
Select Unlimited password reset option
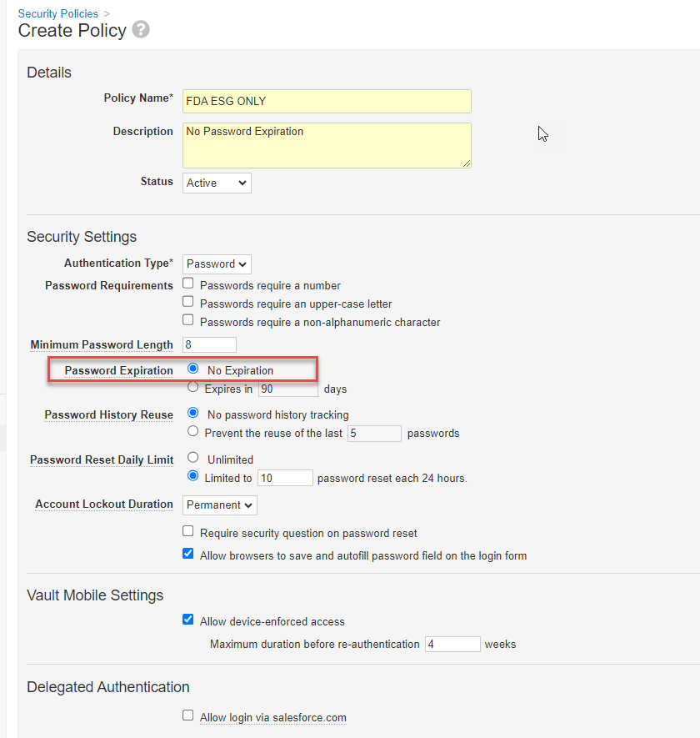coord(192,458)
